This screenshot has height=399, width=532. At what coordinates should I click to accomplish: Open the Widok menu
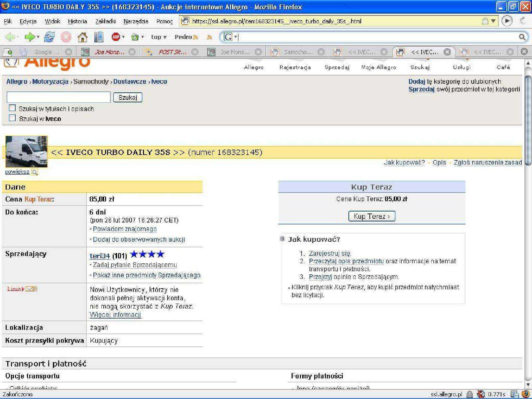pos(53,21)
